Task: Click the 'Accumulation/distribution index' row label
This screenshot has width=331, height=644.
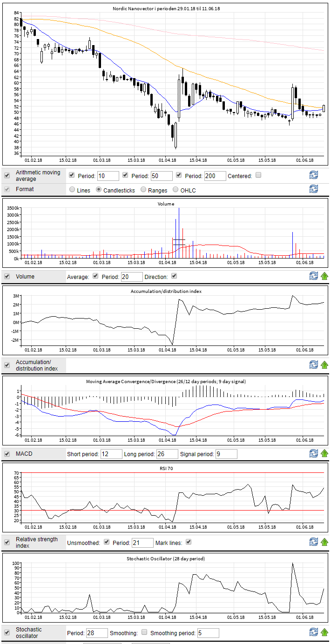Action: pyautogui.click(x=37, y=365)
